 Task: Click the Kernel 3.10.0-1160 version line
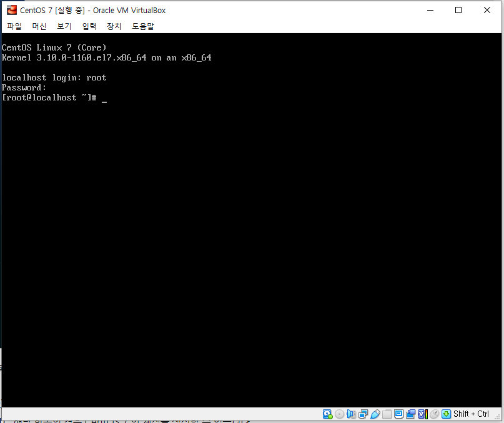pyautogui.click(x=106, y=58)
